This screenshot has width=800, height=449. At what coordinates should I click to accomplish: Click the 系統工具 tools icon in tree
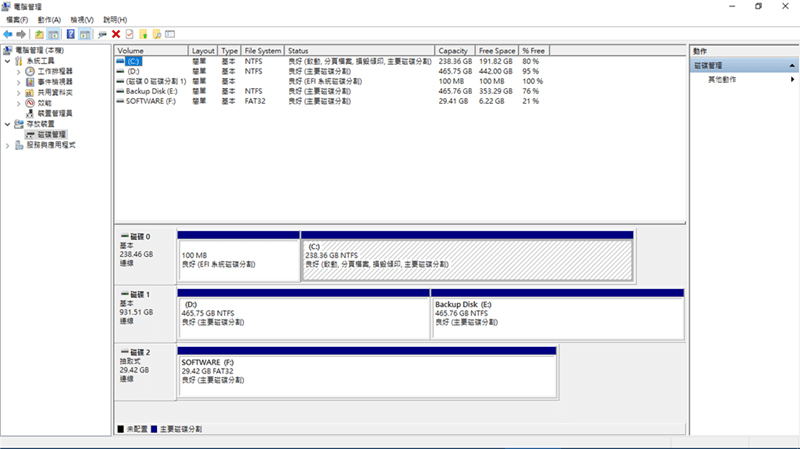(19, 61)
